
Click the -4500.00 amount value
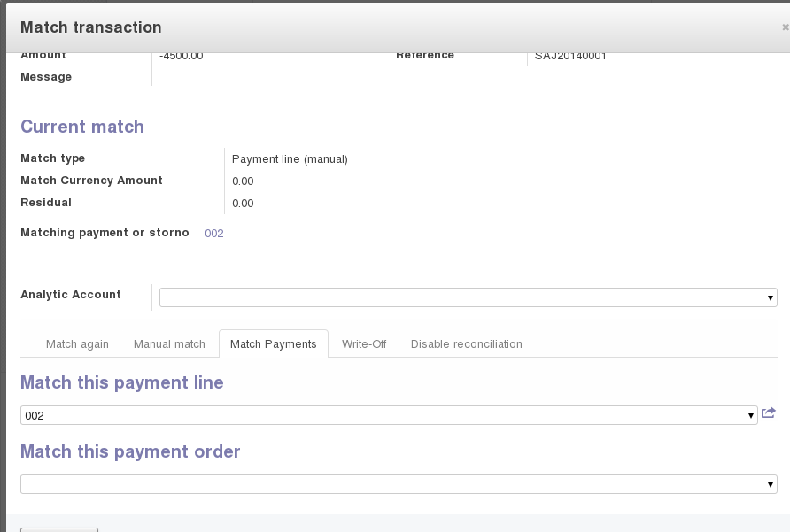[182, 56]
